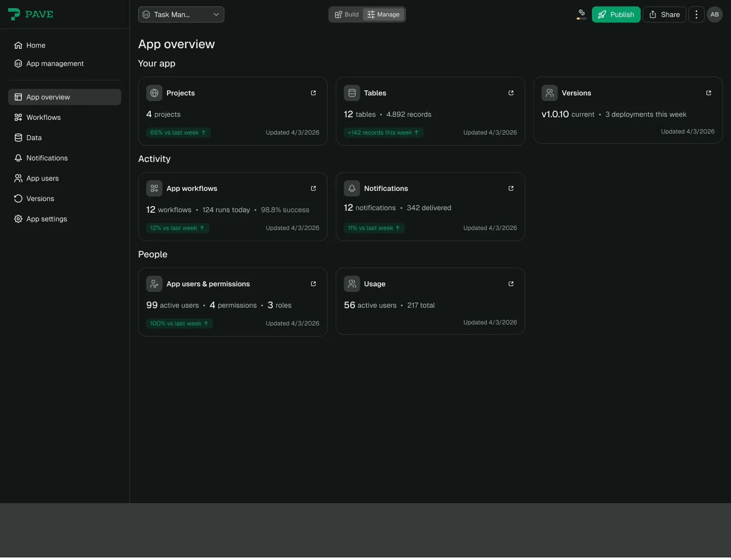
Task: Switch to Build mode
Action: (x=347, y=14)
